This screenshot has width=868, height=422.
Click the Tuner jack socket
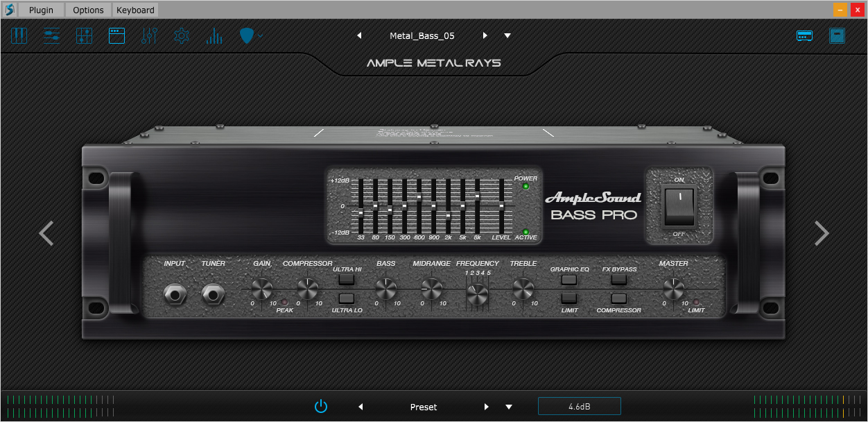pyautogui.click(x=213, y=296)
